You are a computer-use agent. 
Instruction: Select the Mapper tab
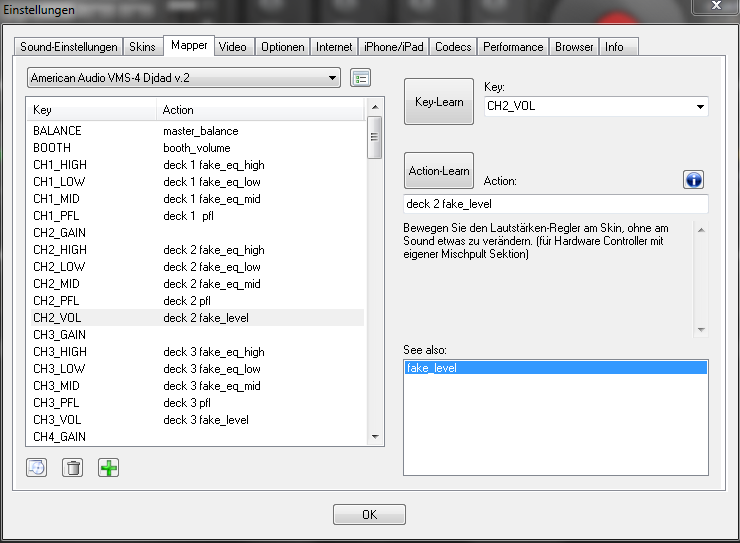(189, 45)
